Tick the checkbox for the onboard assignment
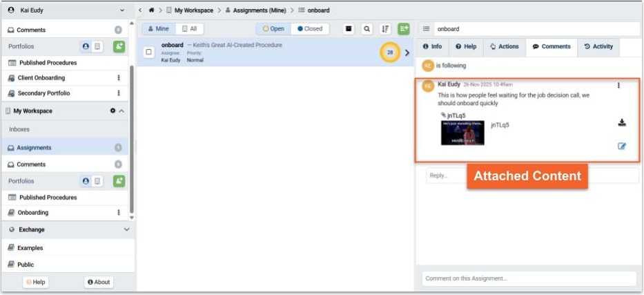The width and height of the screenshot is (644, 295). coord(148,53)
